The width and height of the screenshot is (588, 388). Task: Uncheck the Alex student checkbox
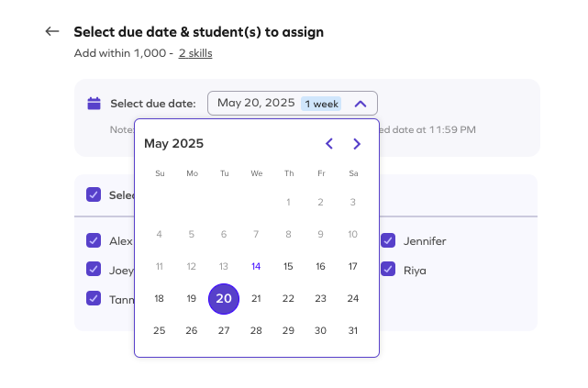[94, 240]
